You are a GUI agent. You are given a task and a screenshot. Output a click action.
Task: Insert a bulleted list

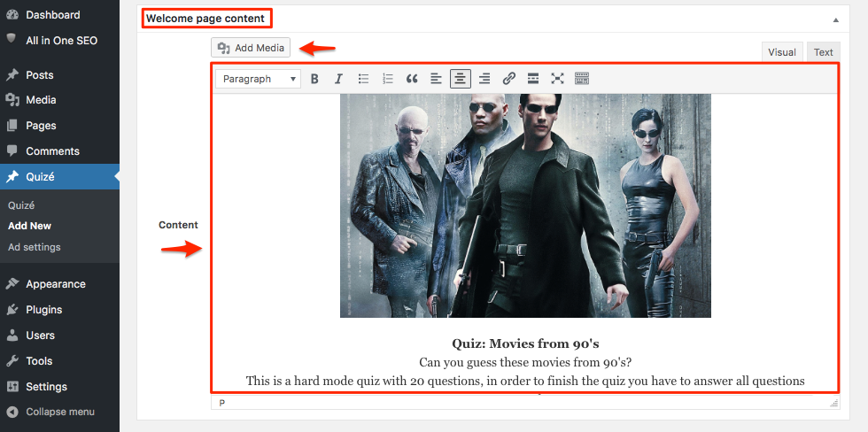point(363,79)
